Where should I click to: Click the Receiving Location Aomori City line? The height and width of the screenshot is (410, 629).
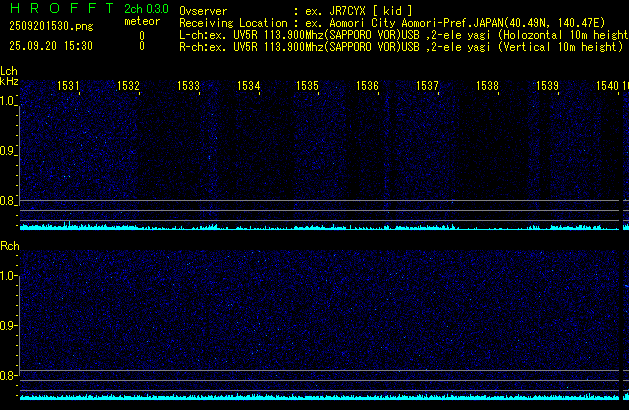coord(402,22)
